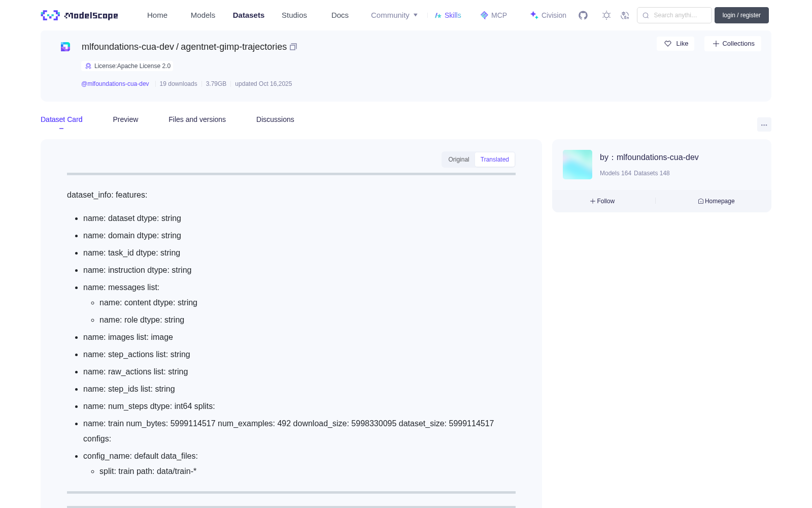Click 'updated Oct 16,2025' text
Viewport: 812px width, 508px height.
263,84
